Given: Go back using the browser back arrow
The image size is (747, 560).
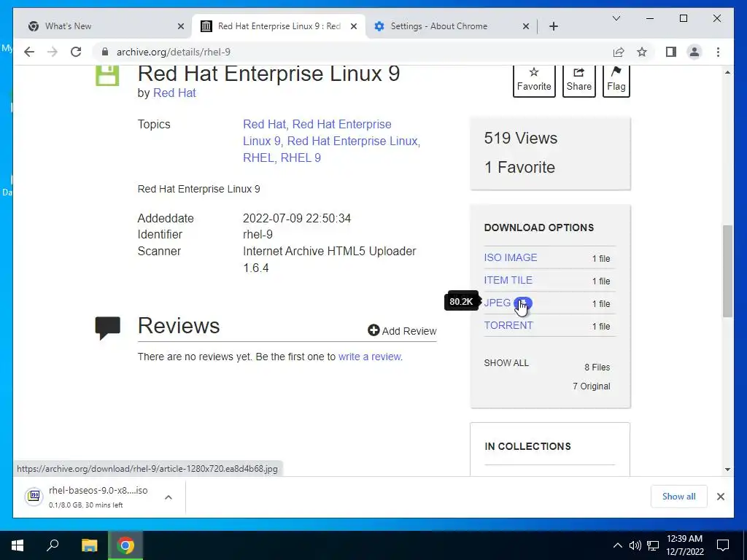Looking at the screenshot, I should 29,52.
